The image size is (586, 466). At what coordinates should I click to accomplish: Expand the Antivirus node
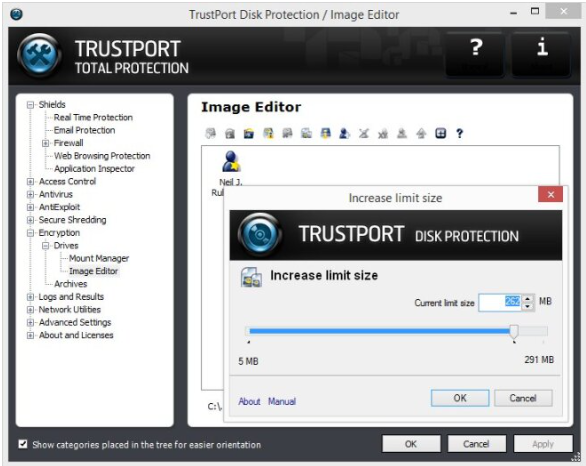[30, 194]
